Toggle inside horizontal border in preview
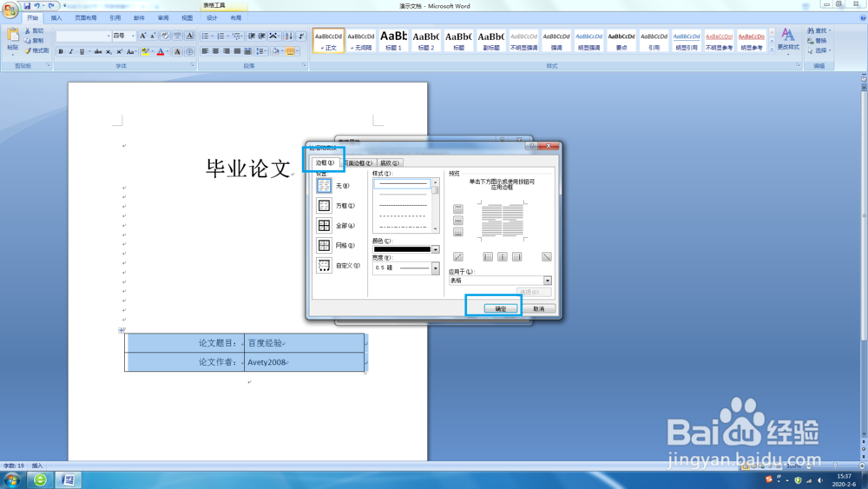The width and height of the screenshot is (868, 489). pos(457,221)
